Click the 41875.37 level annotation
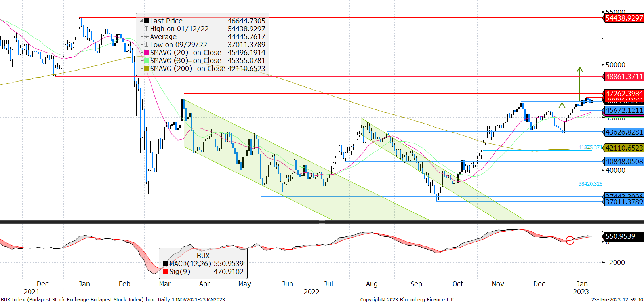This screenshot has height=303, width=644. click(x=590, y=147)
